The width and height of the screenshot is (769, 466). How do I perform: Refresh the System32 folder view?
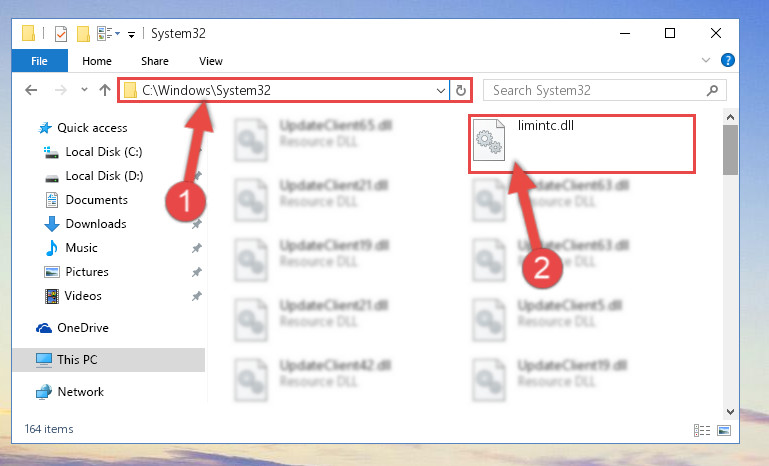[461, 90]
